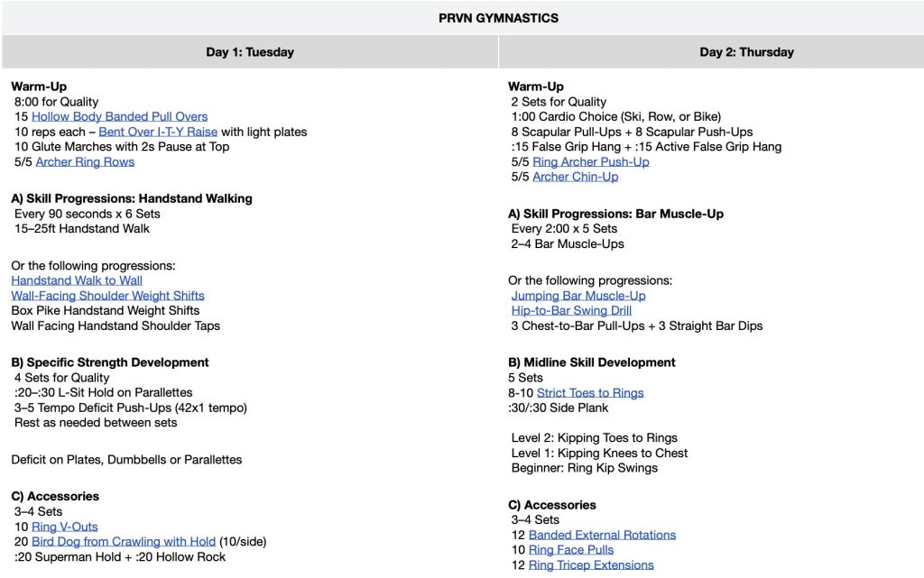Viewport: 924px width, 578px height.
Task: Open the Archer Ring Rows link
Action: (85, 162)
